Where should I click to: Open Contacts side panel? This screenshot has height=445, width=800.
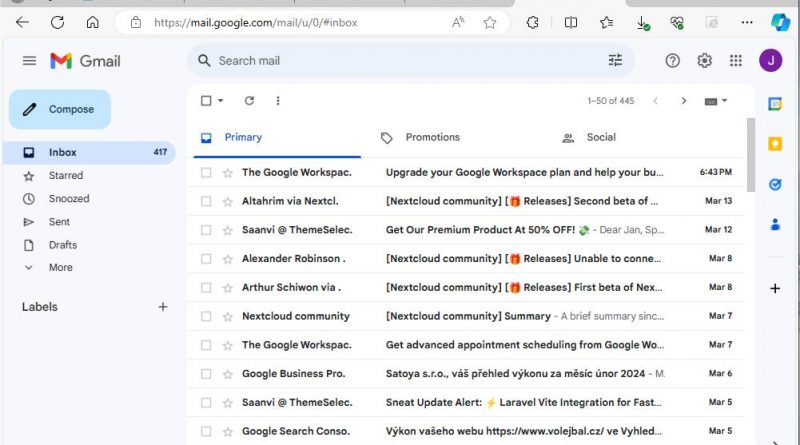point(774,224)
